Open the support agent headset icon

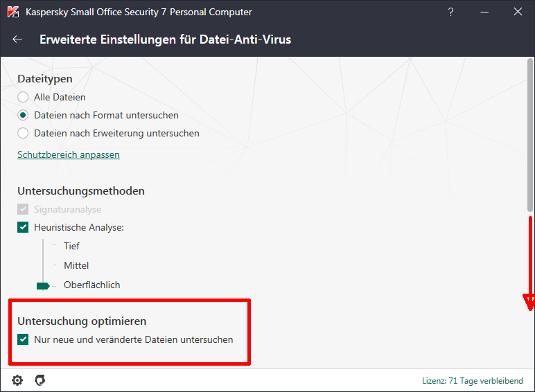coord(40,380)
